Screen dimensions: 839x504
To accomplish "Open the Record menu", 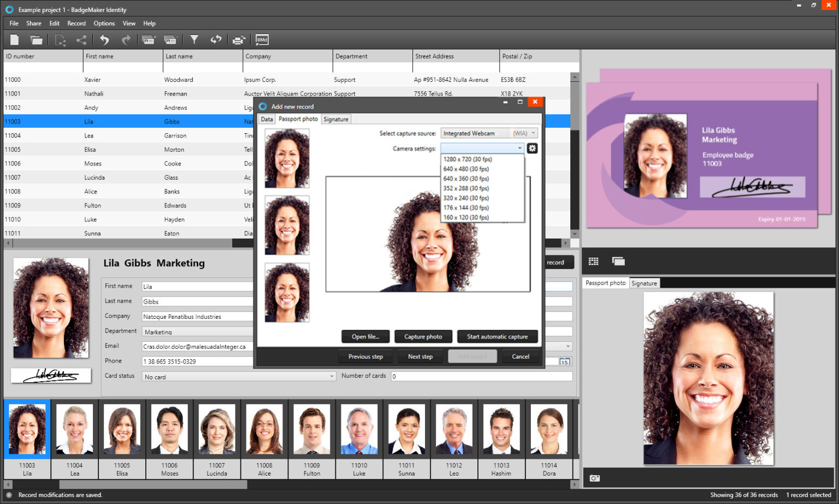I will 76,23.
